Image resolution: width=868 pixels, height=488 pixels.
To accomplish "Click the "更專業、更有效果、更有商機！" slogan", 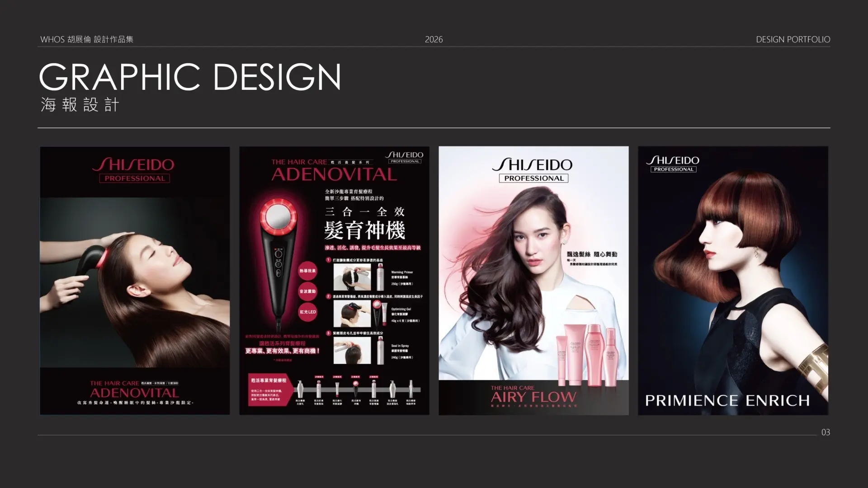I will coord(283,351).
